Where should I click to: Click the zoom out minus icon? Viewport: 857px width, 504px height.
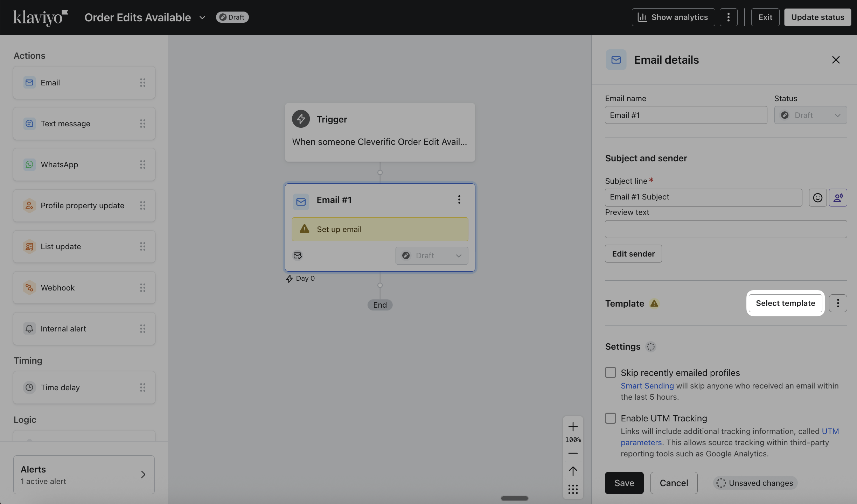(573, 453)
